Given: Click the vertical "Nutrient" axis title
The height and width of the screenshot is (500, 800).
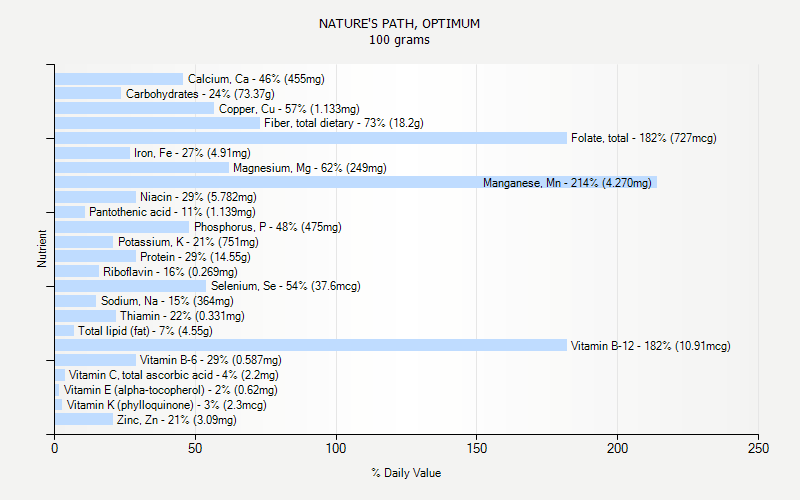Looking at the screenshot, I should click(x=42, y=249).
